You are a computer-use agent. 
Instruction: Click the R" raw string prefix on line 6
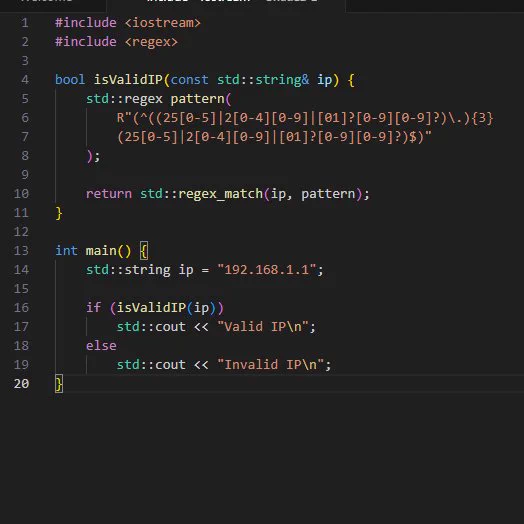pos(124,118)
